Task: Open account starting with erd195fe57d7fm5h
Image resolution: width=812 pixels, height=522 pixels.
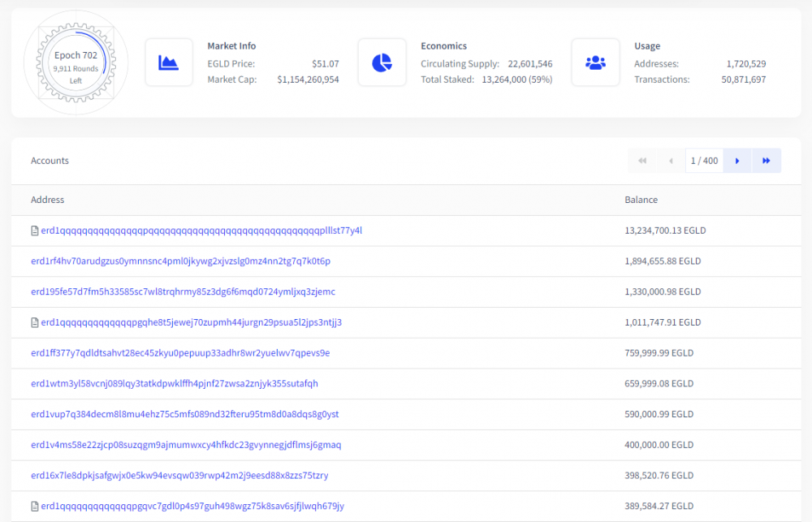Action: point(183,291)
